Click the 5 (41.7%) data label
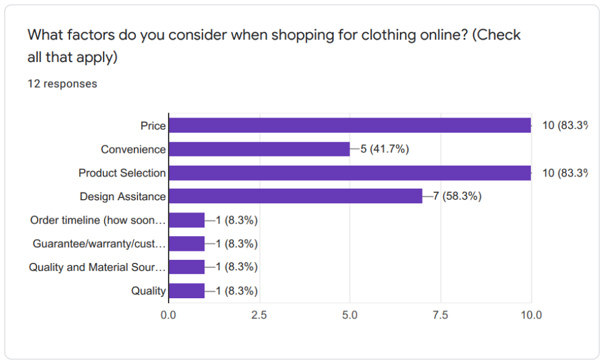This screenshot has height=364, width=604. point(384,149)
